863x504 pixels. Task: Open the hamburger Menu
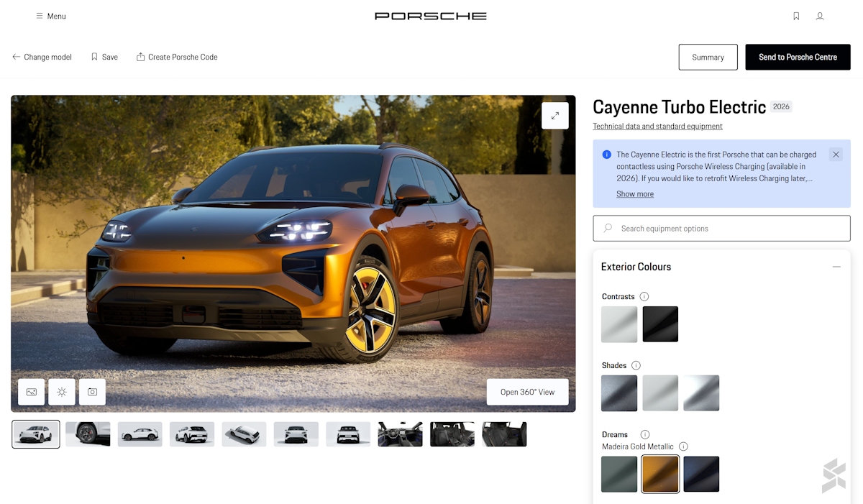51,16
